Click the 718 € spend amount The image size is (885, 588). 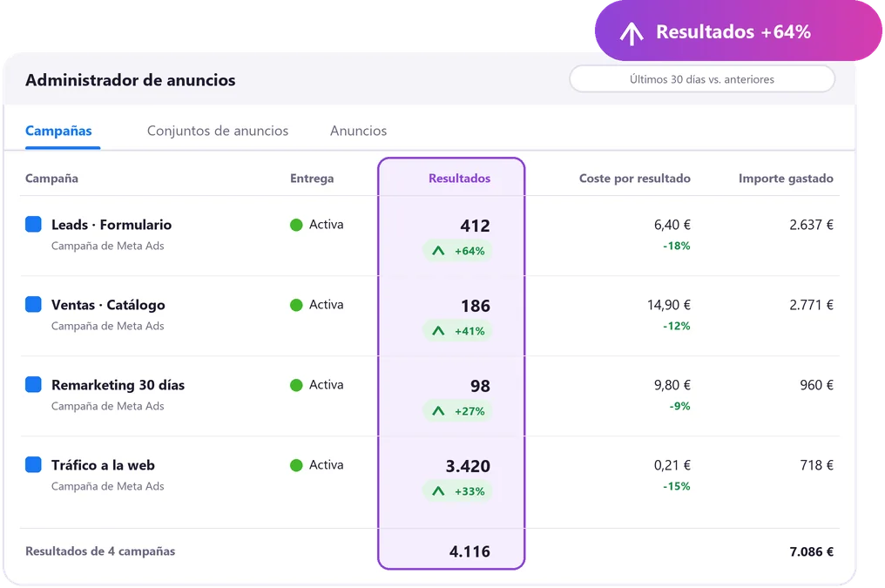(x=816, y=465)
